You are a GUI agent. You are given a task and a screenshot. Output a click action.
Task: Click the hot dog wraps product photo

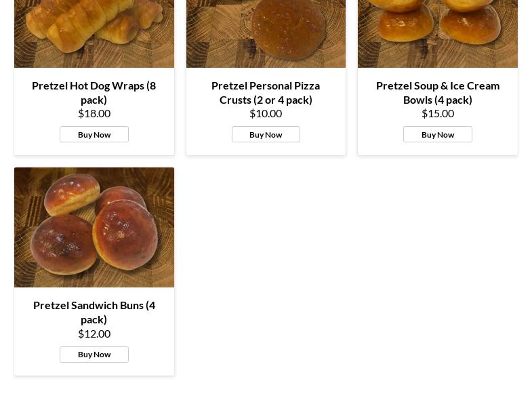[94, 34]
